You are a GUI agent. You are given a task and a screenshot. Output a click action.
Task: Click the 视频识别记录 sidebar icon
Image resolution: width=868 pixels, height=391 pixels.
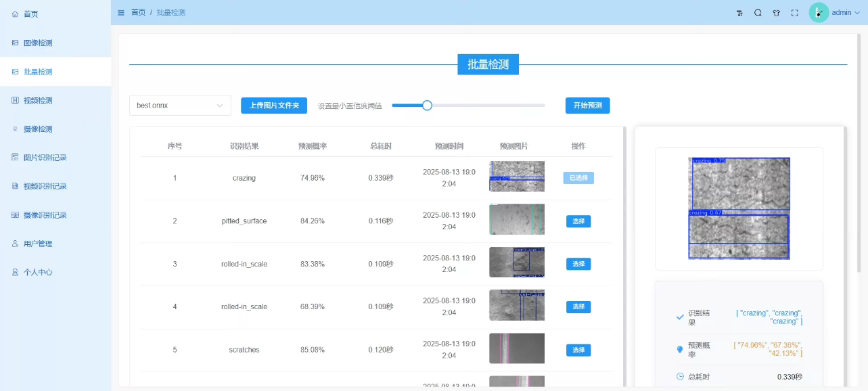[15, 186]
